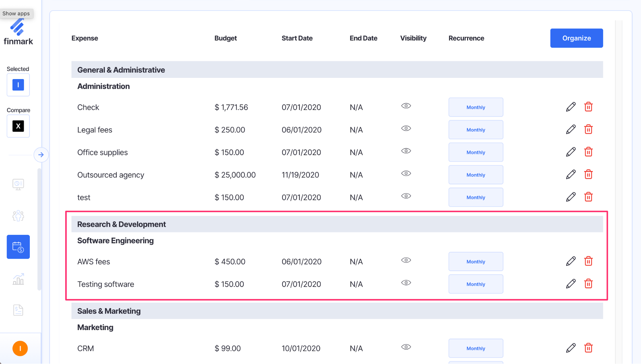Select the team or people icon
The width and height of the screenshot is (641, 364).
point(18,216)
